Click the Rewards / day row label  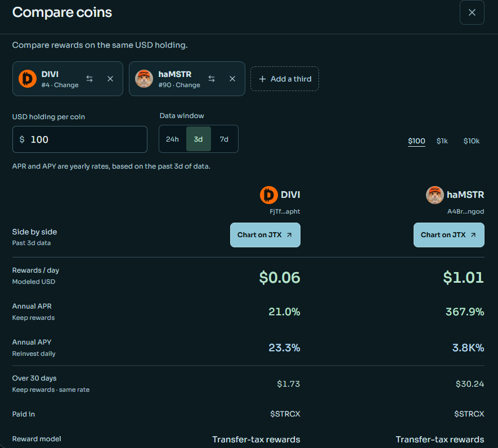point(35,270)
